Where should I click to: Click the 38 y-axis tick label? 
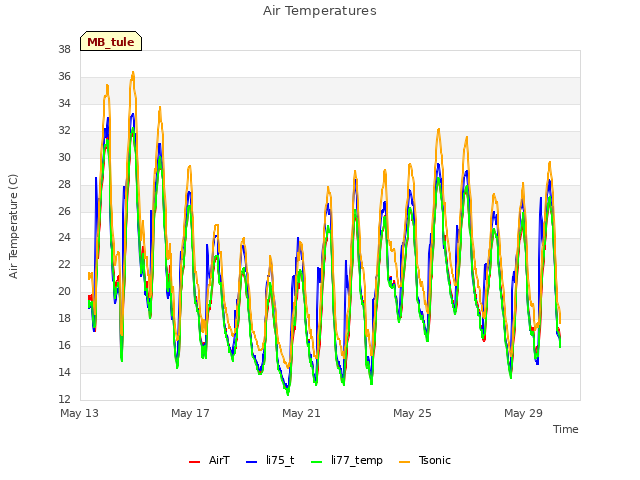point(64,49)
